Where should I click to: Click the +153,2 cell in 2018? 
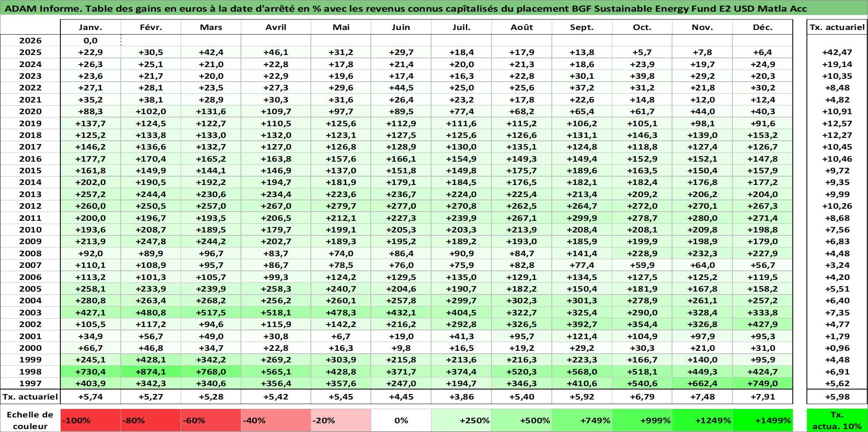[x=763, y=135]
